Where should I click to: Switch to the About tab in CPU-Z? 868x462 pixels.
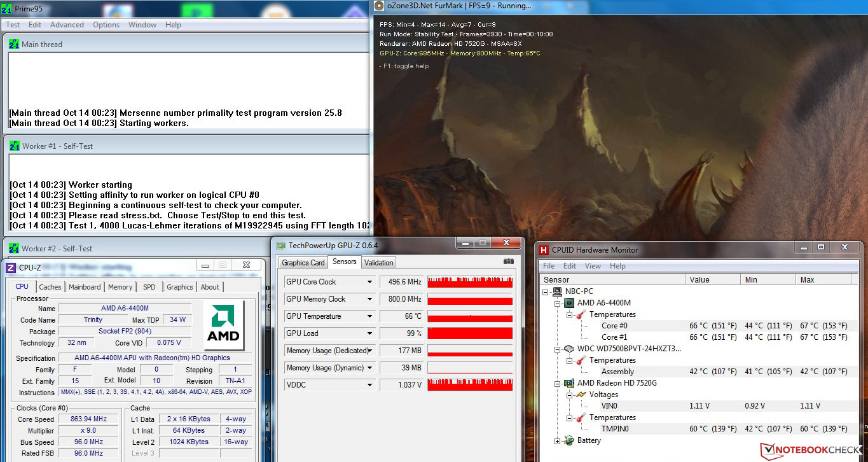(x=210, y=287)
